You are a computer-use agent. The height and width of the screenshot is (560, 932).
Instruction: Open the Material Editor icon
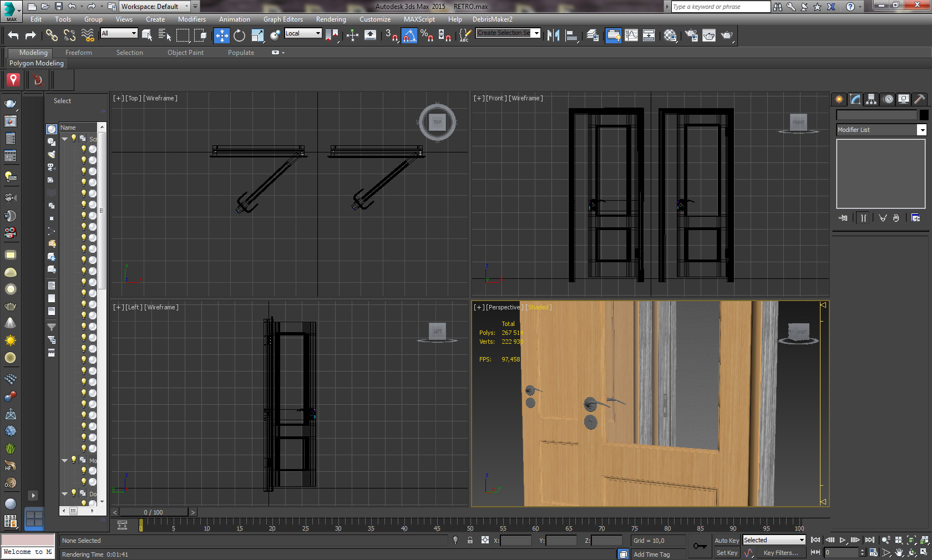pyautogui.click(x=670, y=35)
